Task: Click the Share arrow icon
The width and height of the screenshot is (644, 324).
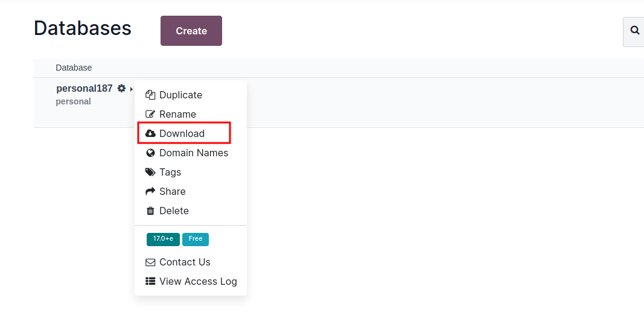Action: [150, 191]
